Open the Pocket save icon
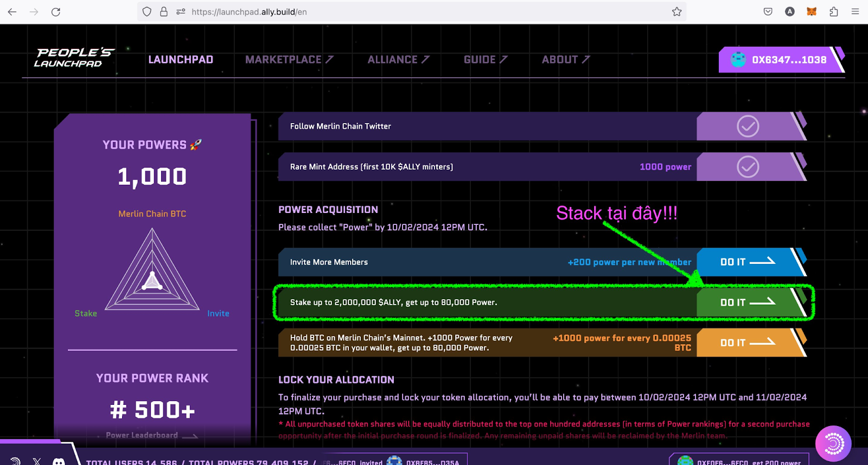Image resolution: width=868 pixels, height=465 pixels. tap(768, 11)
